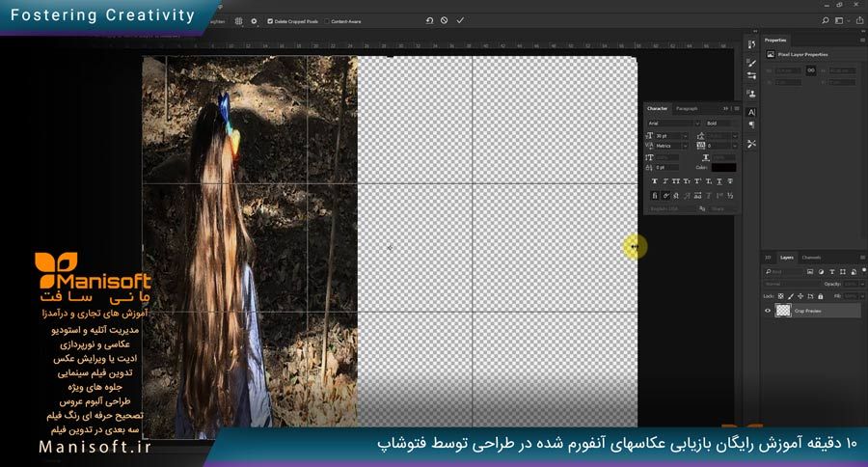
Task: Click the link width and height button
Action: [x=810, y=70]
